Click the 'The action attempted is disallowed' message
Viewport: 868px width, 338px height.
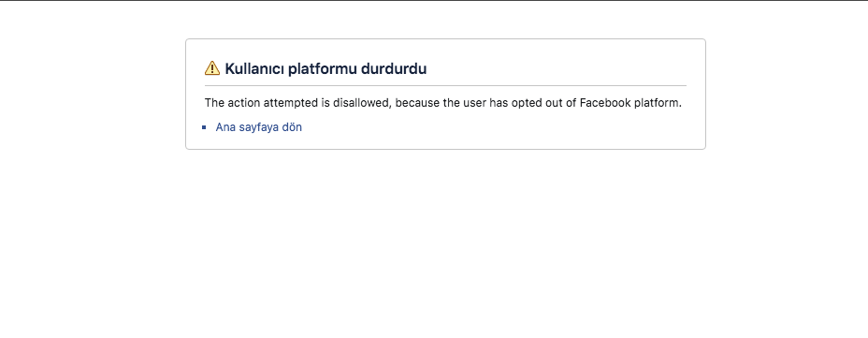442,103
